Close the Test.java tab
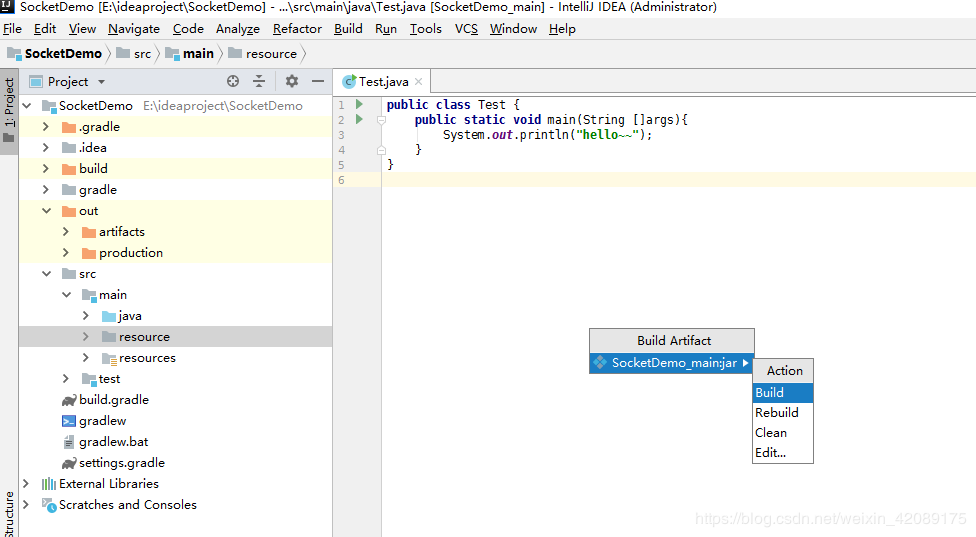This screenshot has width=976, height=537. point(418,82)
